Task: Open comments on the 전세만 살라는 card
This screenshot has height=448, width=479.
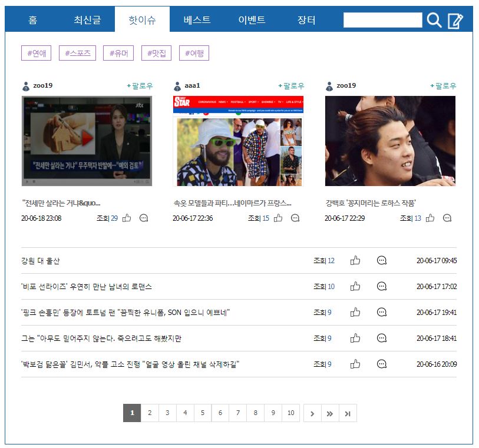Action: [x=144, y=218]
